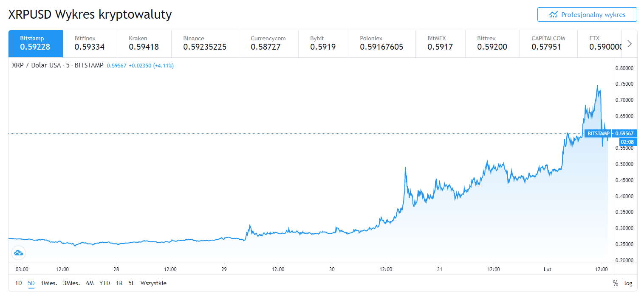The width and height of the screenshot is (644, 297).
Task: Set chart range to 5D
Action: coord(31,283)
